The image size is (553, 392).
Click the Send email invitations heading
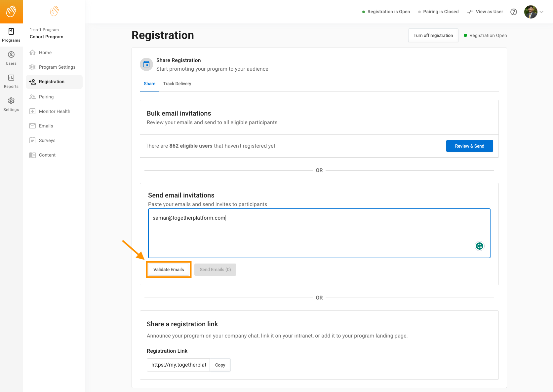click(181, 195)
